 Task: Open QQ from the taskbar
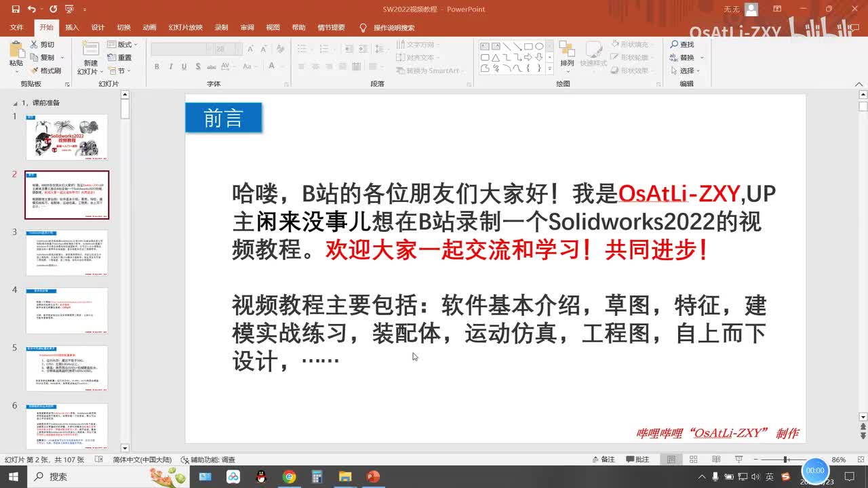[261, 476]
